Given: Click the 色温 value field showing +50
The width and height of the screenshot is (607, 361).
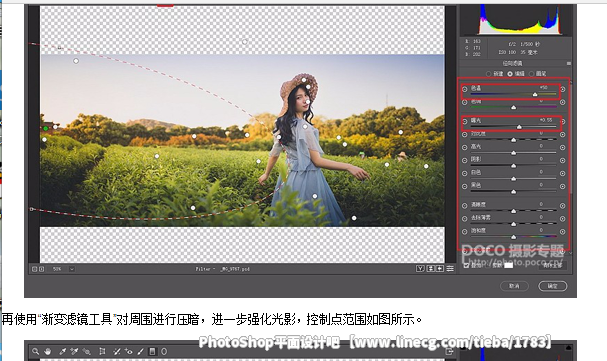Looking at the screenshot, I should tap(544, 88).
